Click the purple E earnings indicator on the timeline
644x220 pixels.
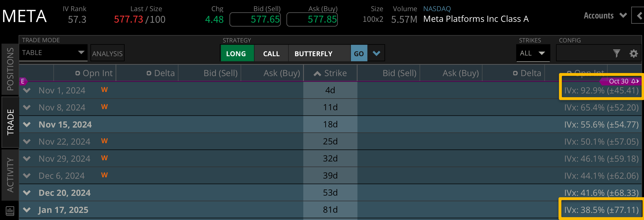click(x=24, y=81)
